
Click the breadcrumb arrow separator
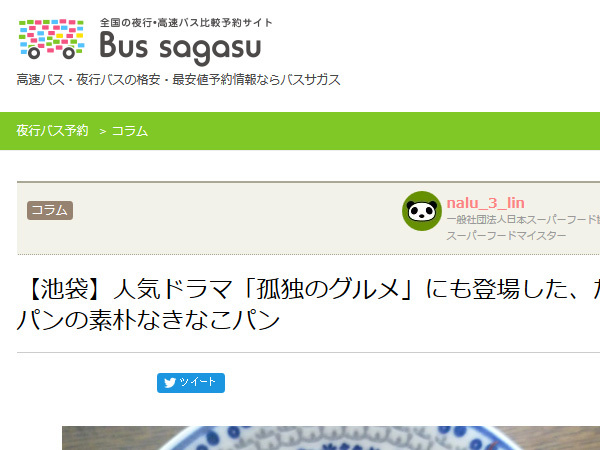[x=102, y=131]
